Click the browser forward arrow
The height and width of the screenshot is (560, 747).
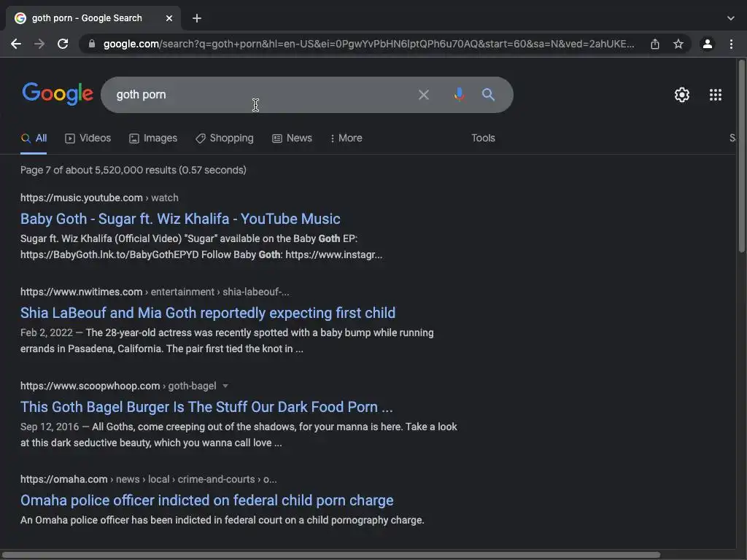tap(39, 44)
